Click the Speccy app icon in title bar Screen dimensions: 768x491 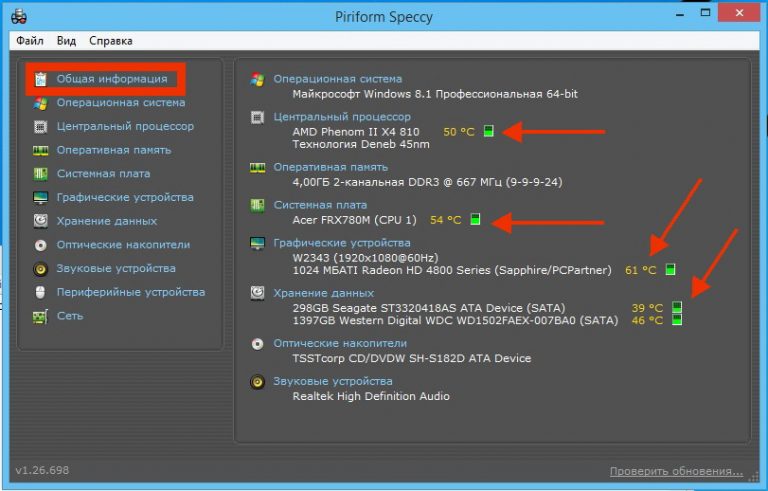coord(19,16)
